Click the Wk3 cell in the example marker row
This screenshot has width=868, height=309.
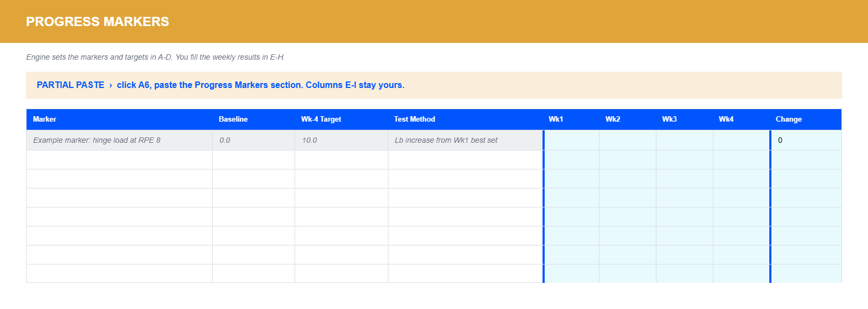[685, 140]
